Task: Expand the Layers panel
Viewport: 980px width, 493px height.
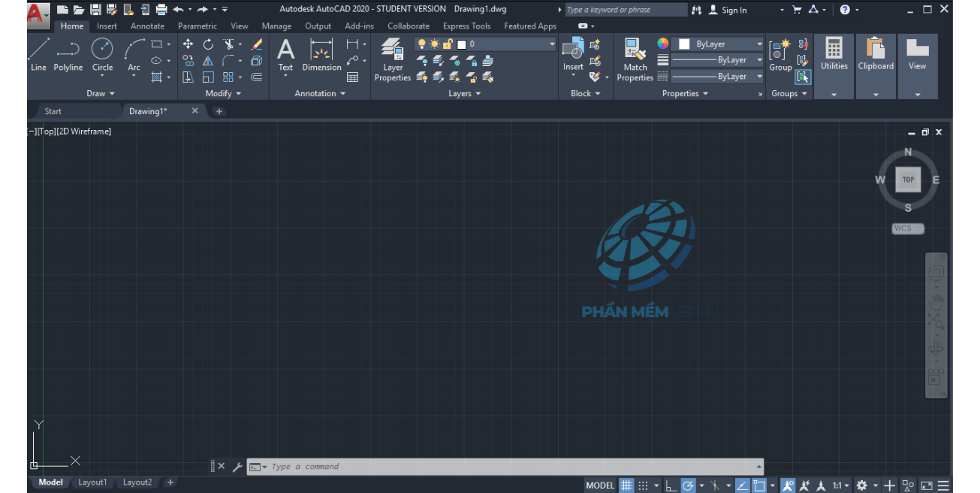Action: 465,94
